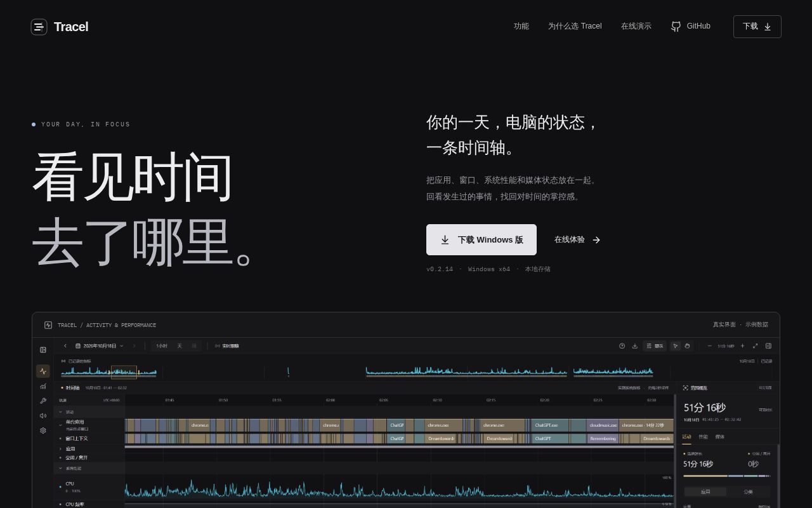Open 为什么选 Tracel nav item

click(x=575, y=26)
